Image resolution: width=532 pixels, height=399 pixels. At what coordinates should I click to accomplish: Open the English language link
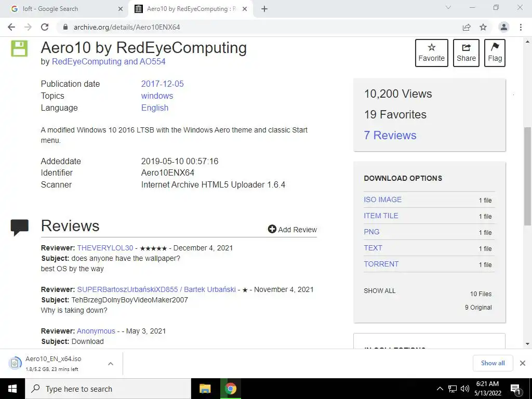(x=155, y=108)
